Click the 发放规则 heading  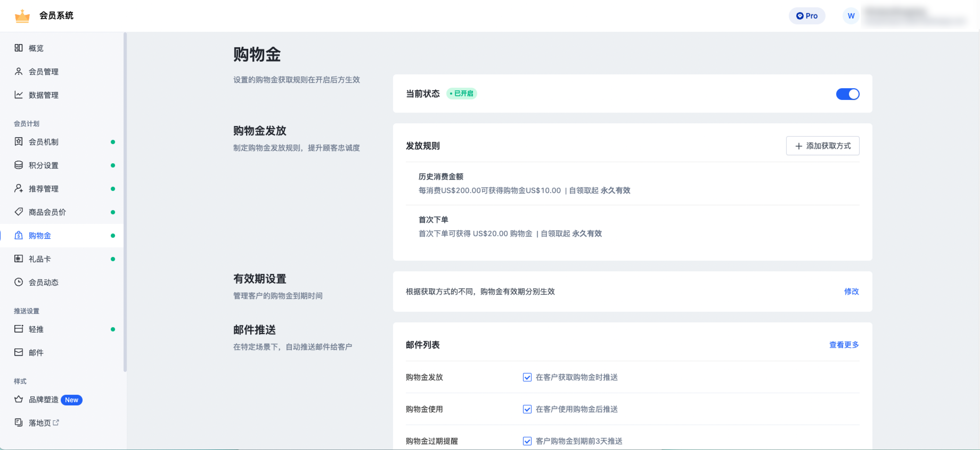tap(423, 146)
